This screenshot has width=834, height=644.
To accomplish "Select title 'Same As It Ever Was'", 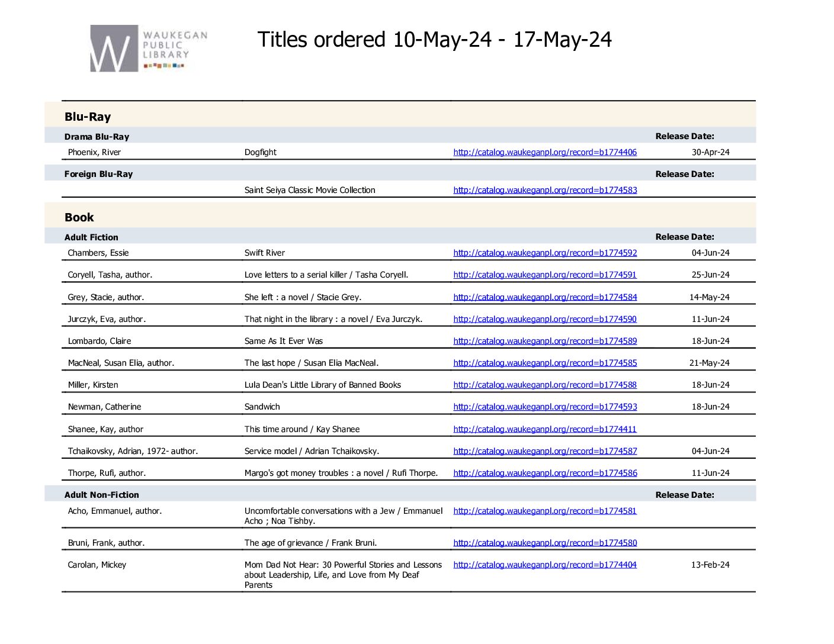I will [283, 341].
